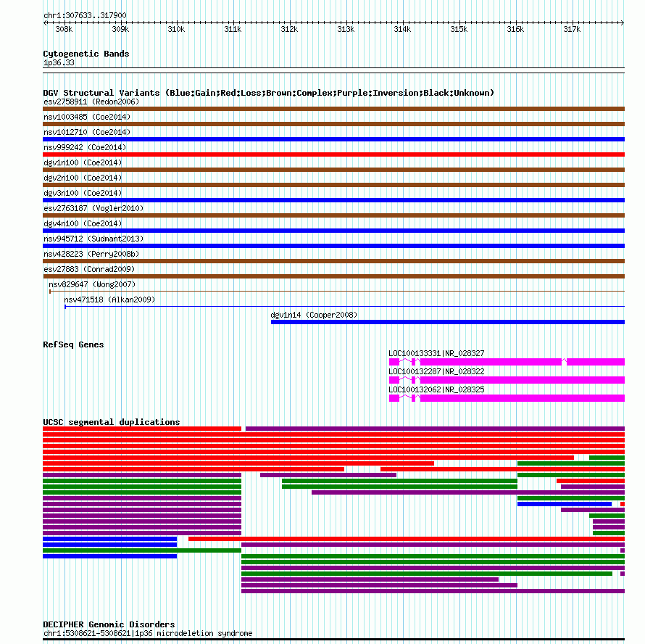Select the black bar under 1p36 microdeletion syndrome
Image resolution: width=645 pixels, height=644 pixels.
333,640
